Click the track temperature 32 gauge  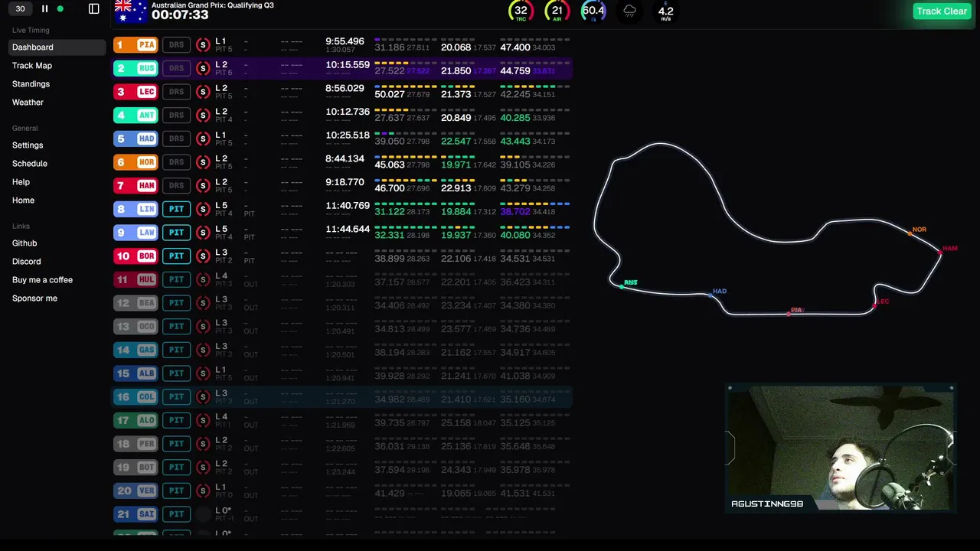pos(521,11)
